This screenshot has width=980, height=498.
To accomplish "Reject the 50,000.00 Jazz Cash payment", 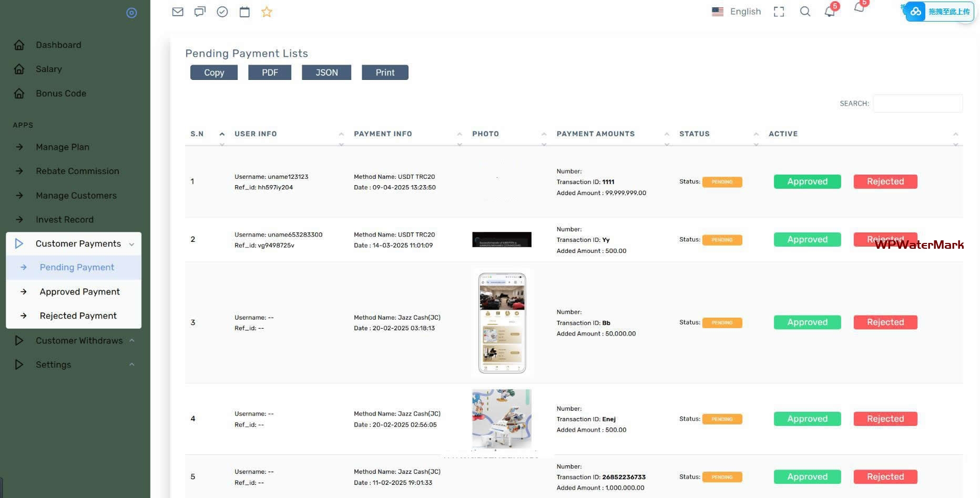I will point(885,322).
